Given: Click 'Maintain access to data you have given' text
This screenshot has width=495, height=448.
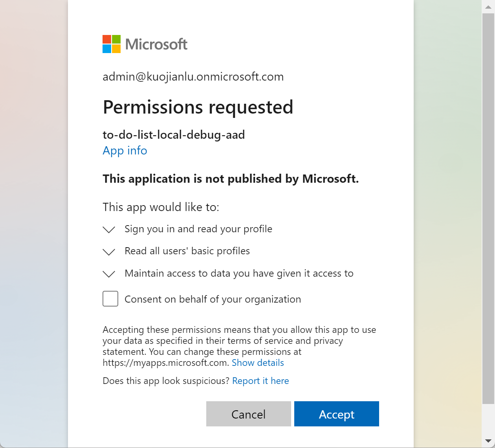Looking at the screenshot, I should (239, 274).
